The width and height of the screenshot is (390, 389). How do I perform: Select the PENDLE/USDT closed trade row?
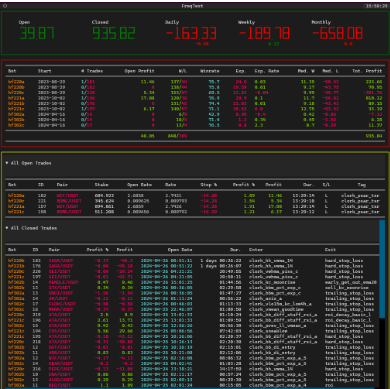193,282
